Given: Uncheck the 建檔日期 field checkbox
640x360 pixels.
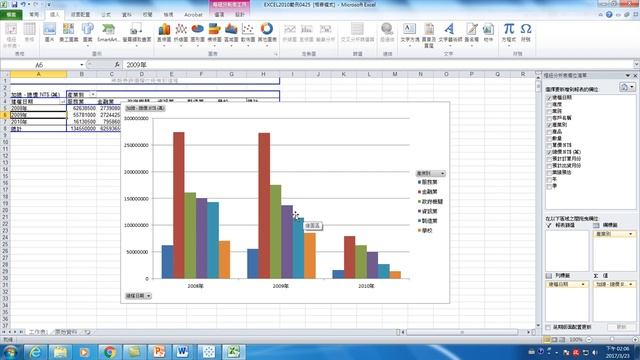Looking at the screenshot, I should coord(549,98).
